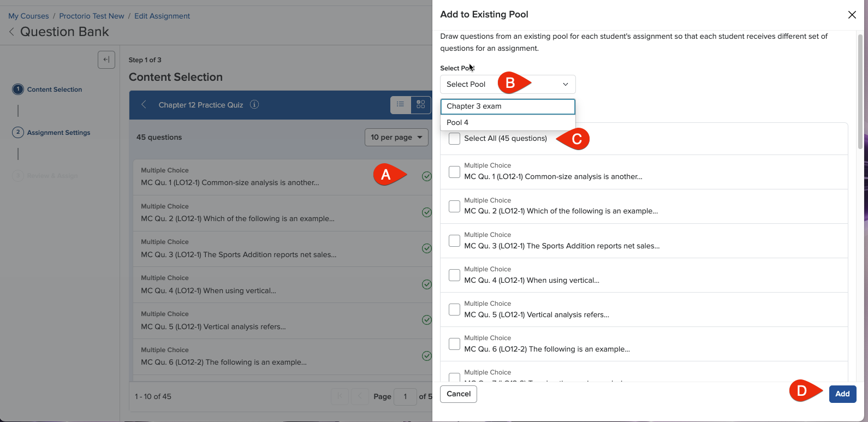This screenshot has width=868, height=422.
Task: Click green check for MC Qu. 4
Action: point(427,284)
